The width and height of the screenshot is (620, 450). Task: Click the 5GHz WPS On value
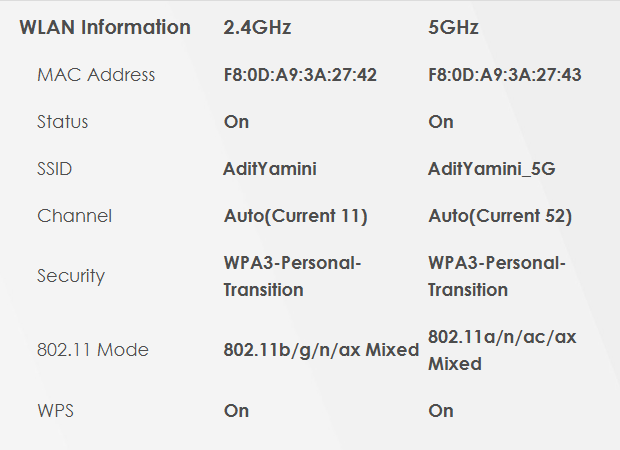click(440, 410)
